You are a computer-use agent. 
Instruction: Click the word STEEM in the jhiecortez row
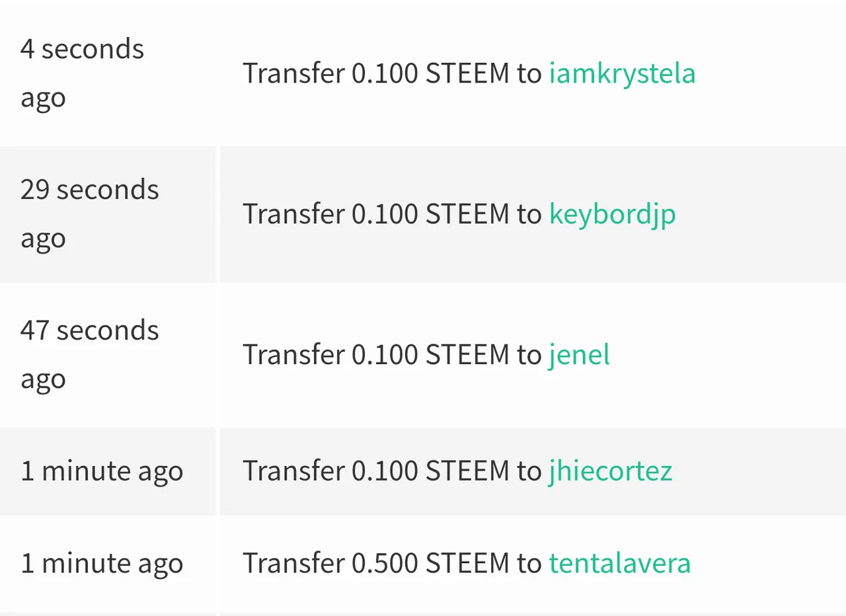pyautogui.click(x=467, y=471)
